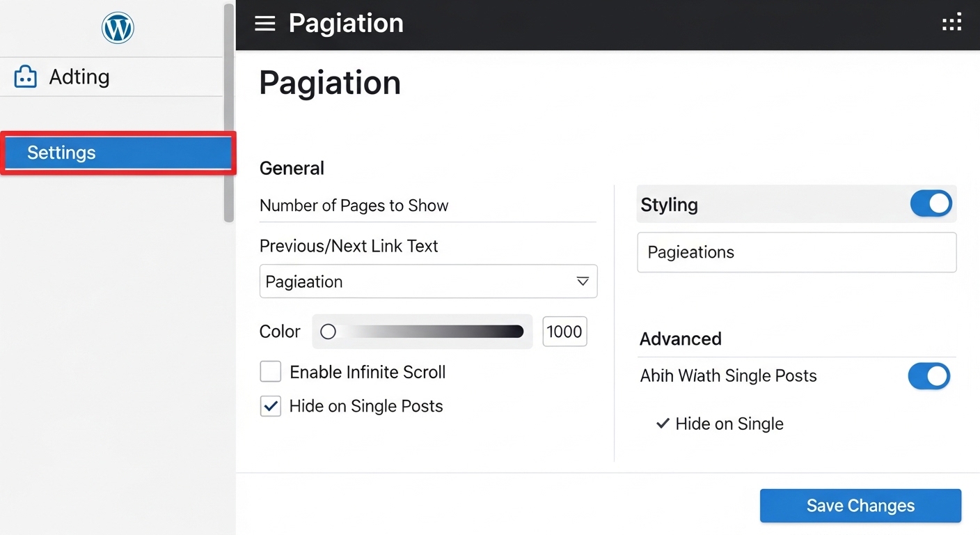Click the General section heading

point(292,169)
